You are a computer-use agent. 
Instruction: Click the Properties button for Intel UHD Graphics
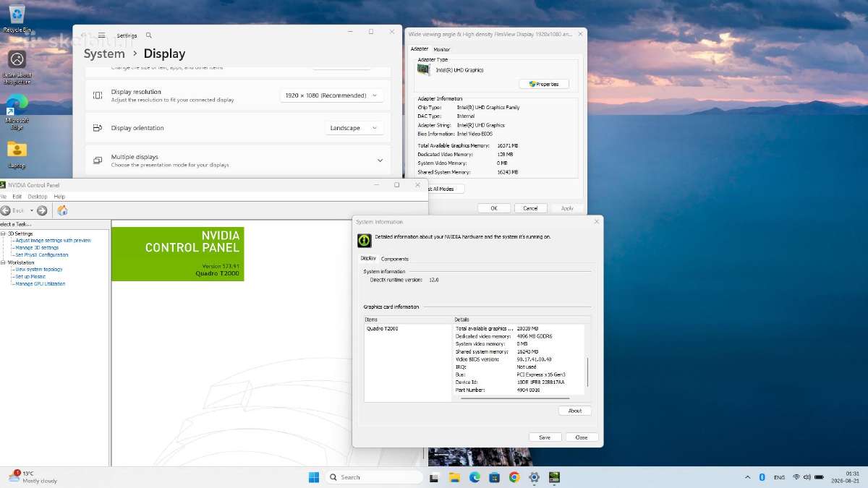pyautogui.click(x=544, y=84)
